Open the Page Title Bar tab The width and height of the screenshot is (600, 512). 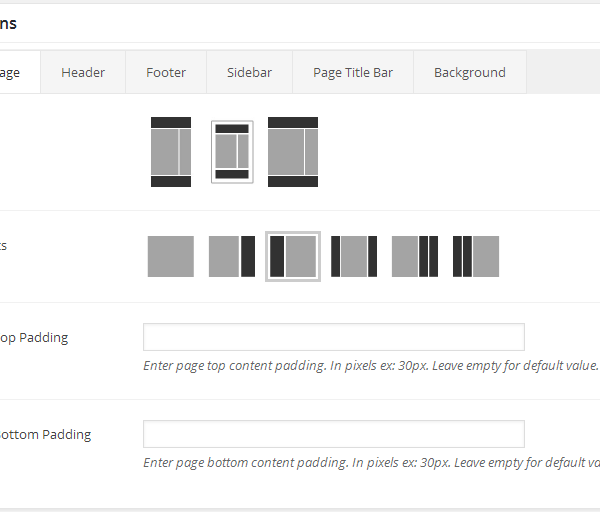click(x=353, y=72)
